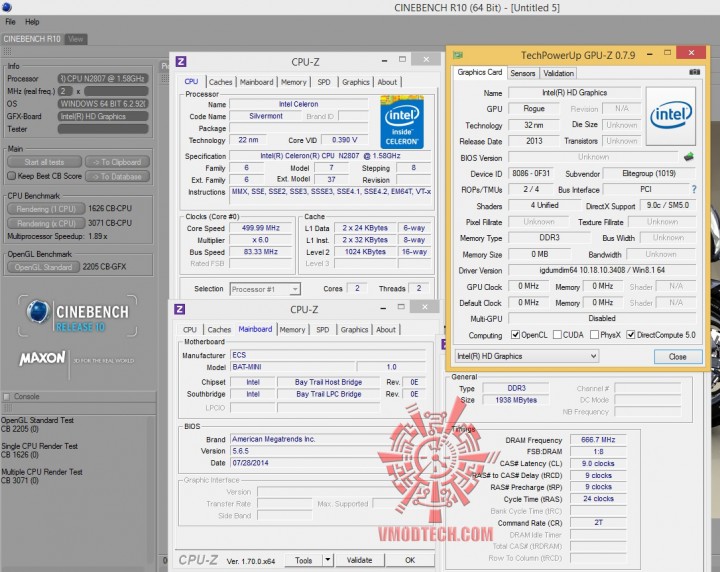Click the GPU-Z screenshot camera icon

[694, 72]
